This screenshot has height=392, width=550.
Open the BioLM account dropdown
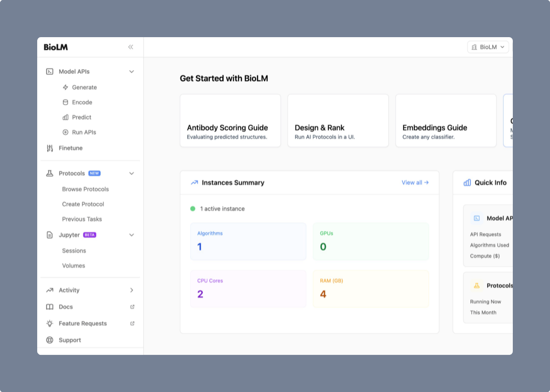[x=488, y=47]
